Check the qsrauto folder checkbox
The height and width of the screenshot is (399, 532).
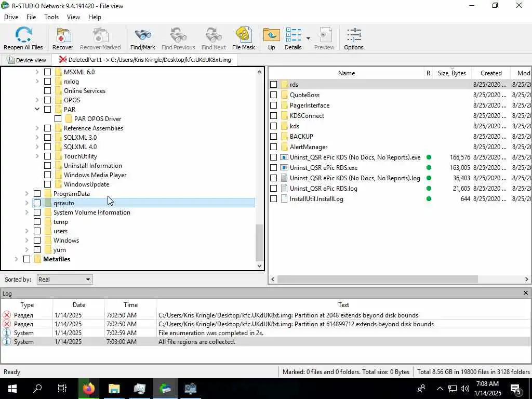[x=37, y=203]
